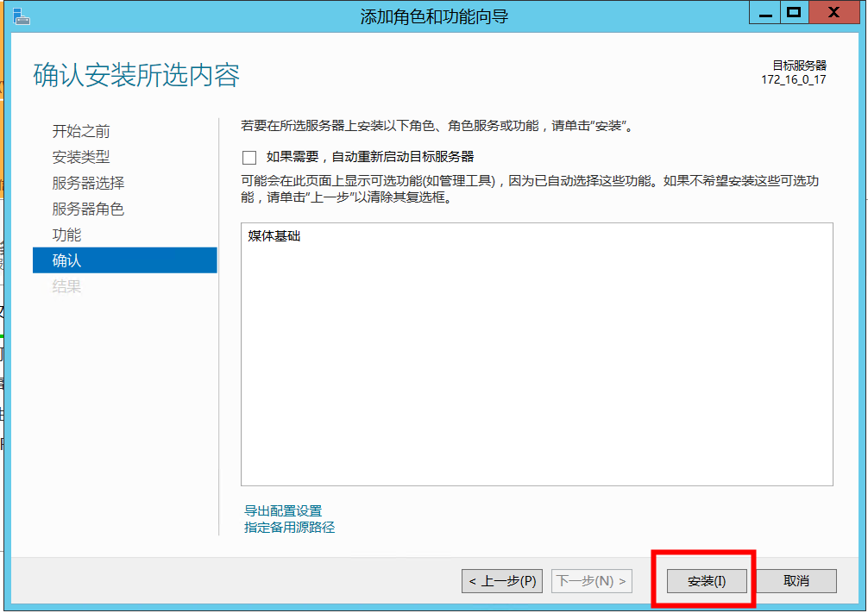868x613 pixels.
Task: Click the 目标服务器 label
Action: pyautogui.click(x=799, y=66)
